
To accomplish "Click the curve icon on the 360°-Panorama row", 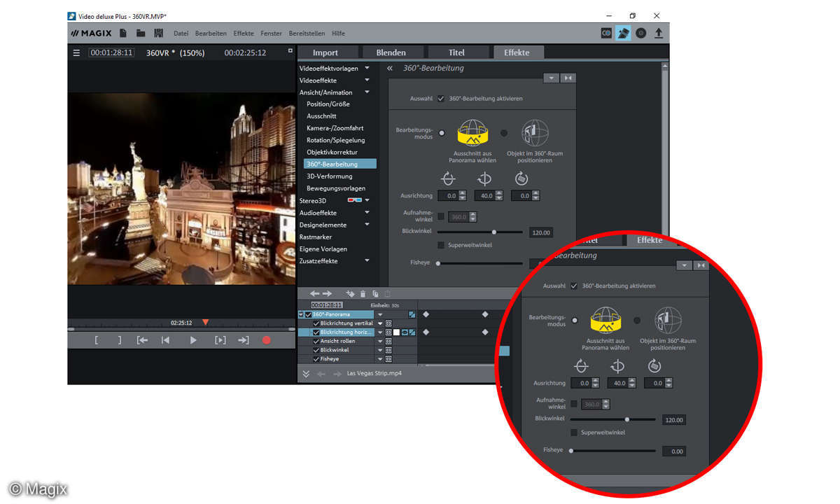I will [x=412, y=315].
